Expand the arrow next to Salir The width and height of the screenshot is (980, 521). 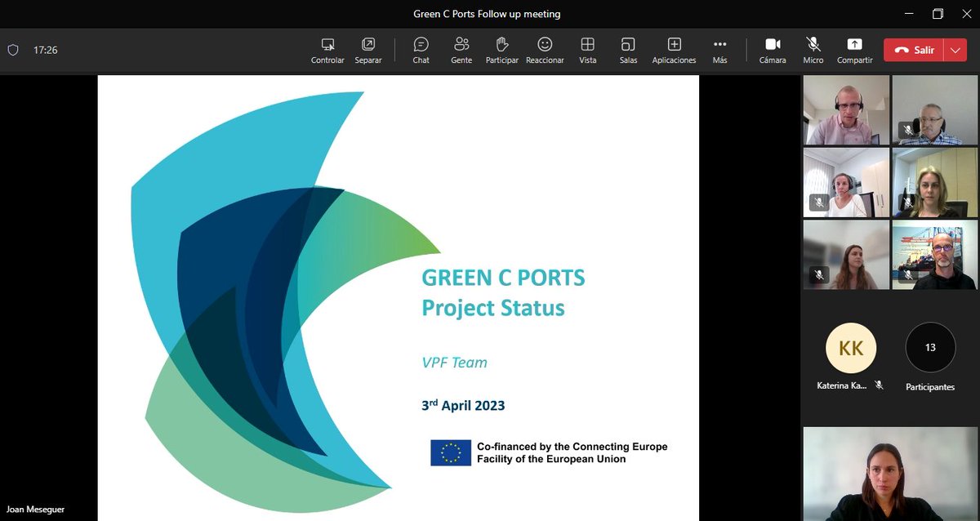tap(955, 50)
